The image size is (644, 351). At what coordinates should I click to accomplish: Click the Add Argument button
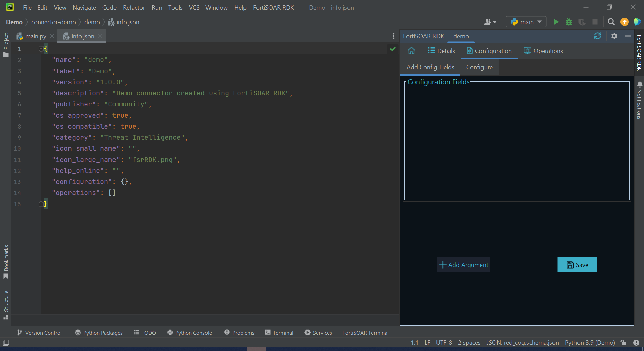tap(463, 265)
